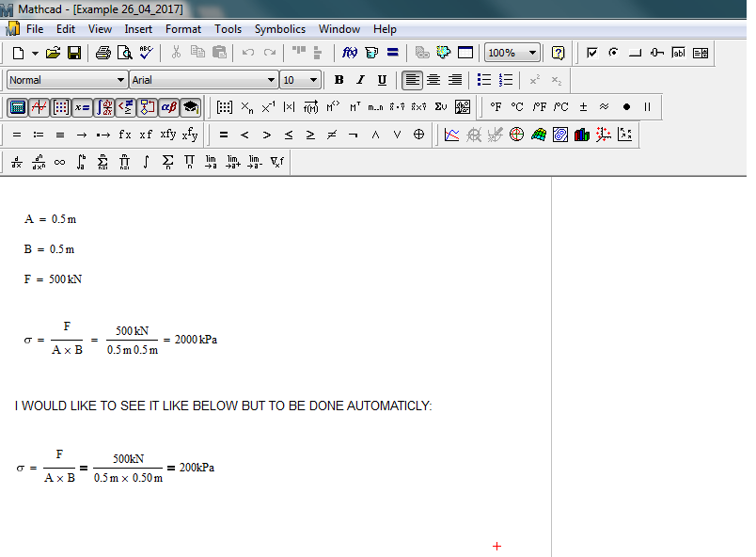Open the Tools menu
Image resolution: width=756 pixels, height=557 pixels.
[228, 29]
